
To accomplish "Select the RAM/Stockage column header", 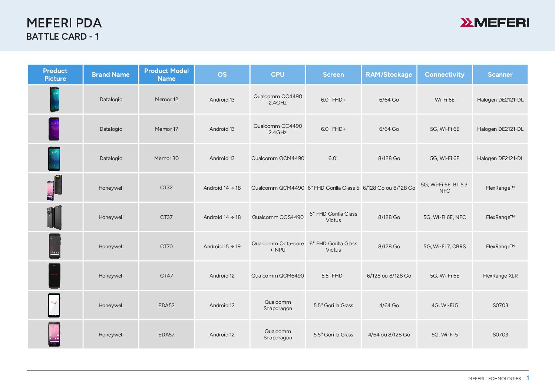I will pos(389,74).
